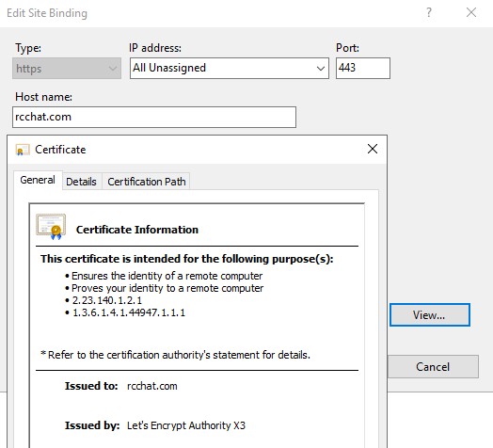
Task: Open the Details tab
Action: click(x=82, y=182)
